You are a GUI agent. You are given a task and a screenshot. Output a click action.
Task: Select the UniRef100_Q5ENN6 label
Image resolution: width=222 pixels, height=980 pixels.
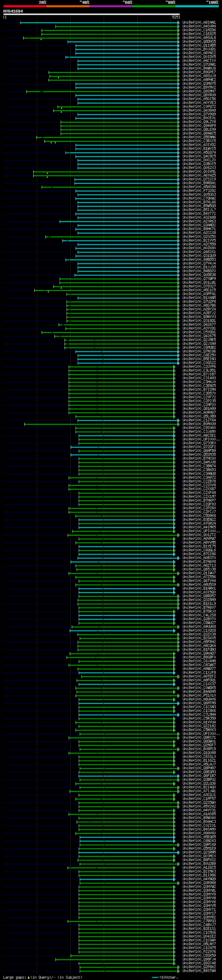pyautogui.click(x=199, y=137)
